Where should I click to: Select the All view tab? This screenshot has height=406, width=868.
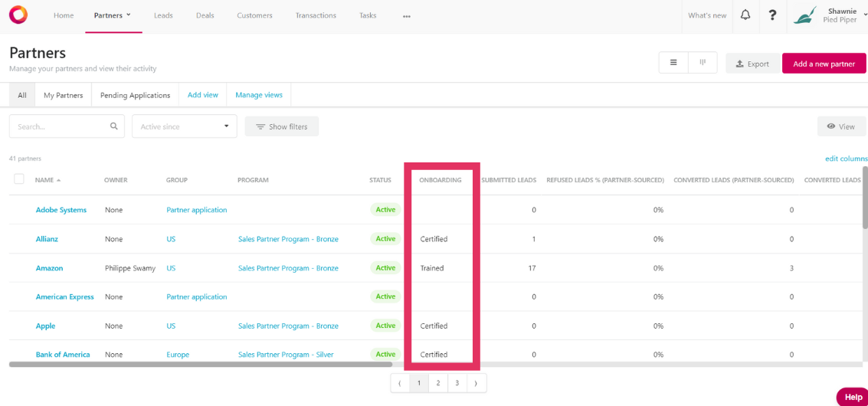pos(22,95)
